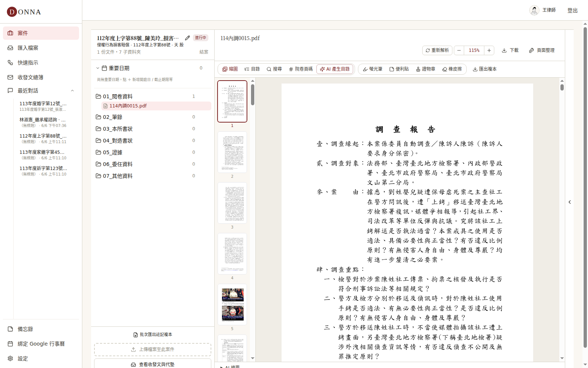This screenshot has height=368, width=588.
Task: Click 重新解析 re-parse button
Action: click(437, 50)
